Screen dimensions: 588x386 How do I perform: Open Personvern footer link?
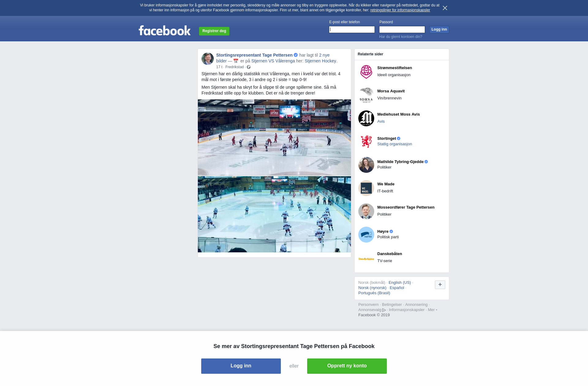coord(368,305)
